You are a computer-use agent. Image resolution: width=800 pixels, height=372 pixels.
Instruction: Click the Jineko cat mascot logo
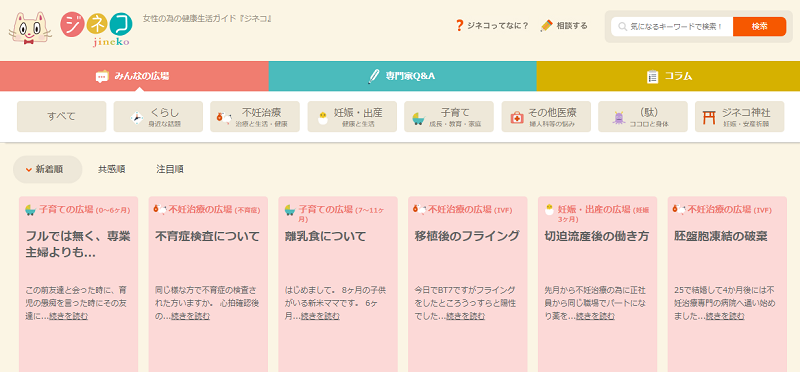click(x=30, y=29)
